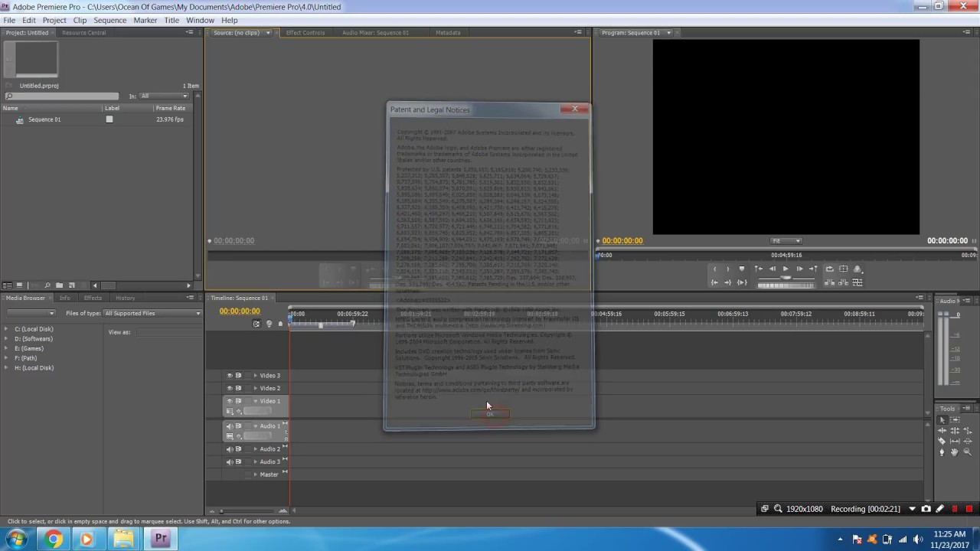Switch Project panel to List view
Image resolution: width=980 pixels, height=551 pixels.
click(x=8, y=285)
